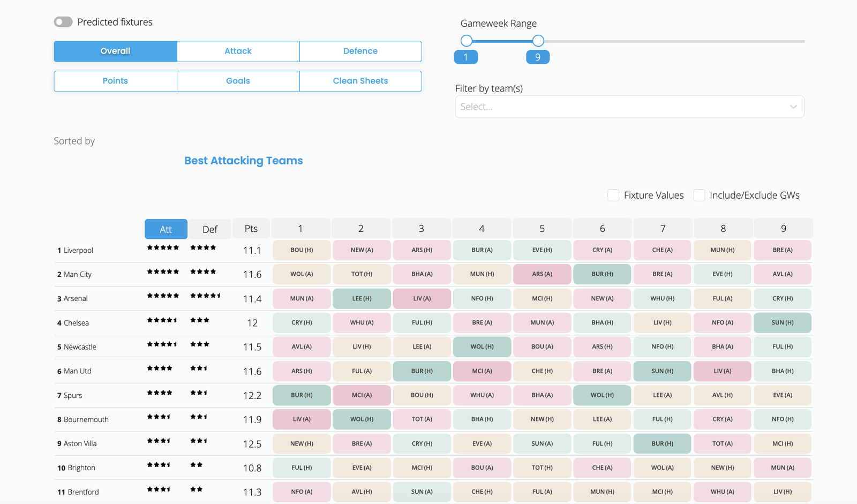This screenshot has width=857, height=504.
Task: Click the Pts column header
Action: pyautogui.click(x=251, y=229)
